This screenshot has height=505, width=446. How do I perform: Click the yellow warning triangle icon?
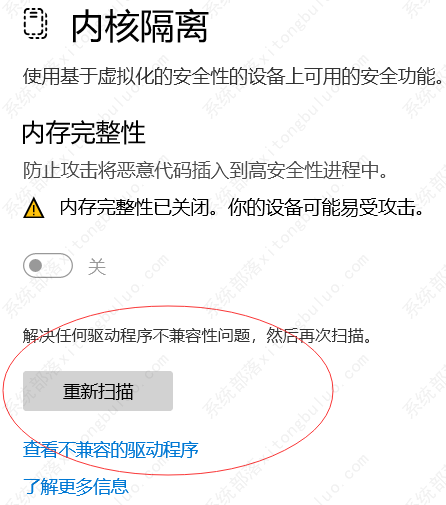pos(34,208)
